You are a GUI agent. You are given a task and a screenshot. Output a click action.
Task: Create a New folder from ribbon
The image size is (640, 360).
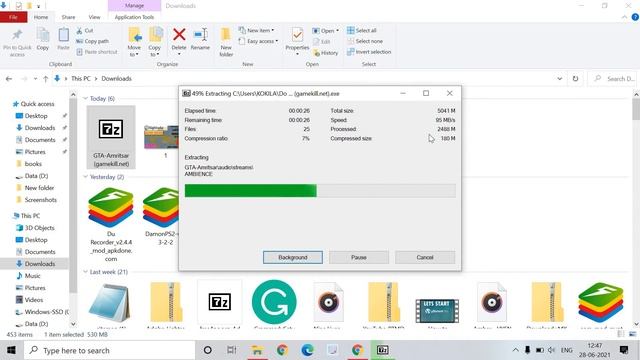(x=226, y=42)
